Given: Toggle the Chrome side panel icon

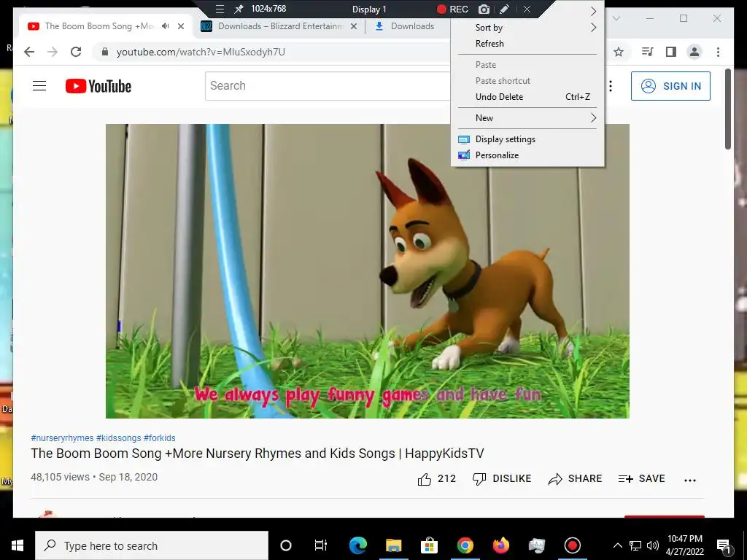Looking at the screenshot, I should pyautogui.click(x=671, y=52).
